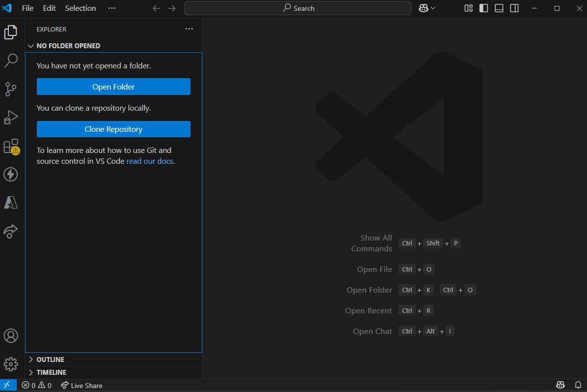Click the Clone Repository button

114,129
